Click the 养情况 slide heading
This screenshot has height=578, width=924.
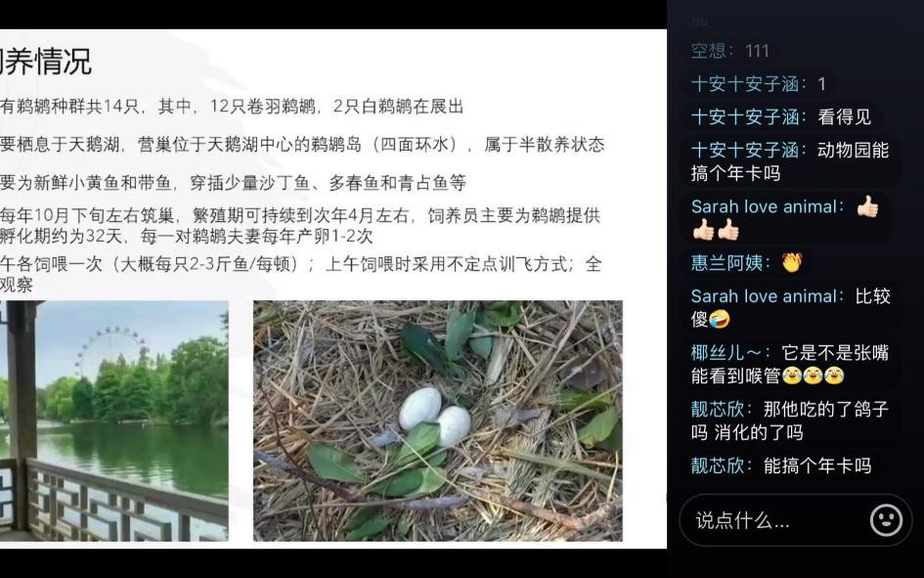pyautogui.click(x=46, y=62)
